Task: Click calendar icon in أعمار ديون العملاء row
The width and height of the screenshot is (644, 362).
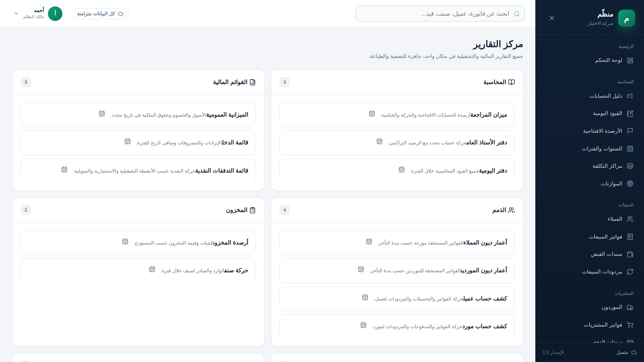Action: pyautogui.click(x=369, y=241)
